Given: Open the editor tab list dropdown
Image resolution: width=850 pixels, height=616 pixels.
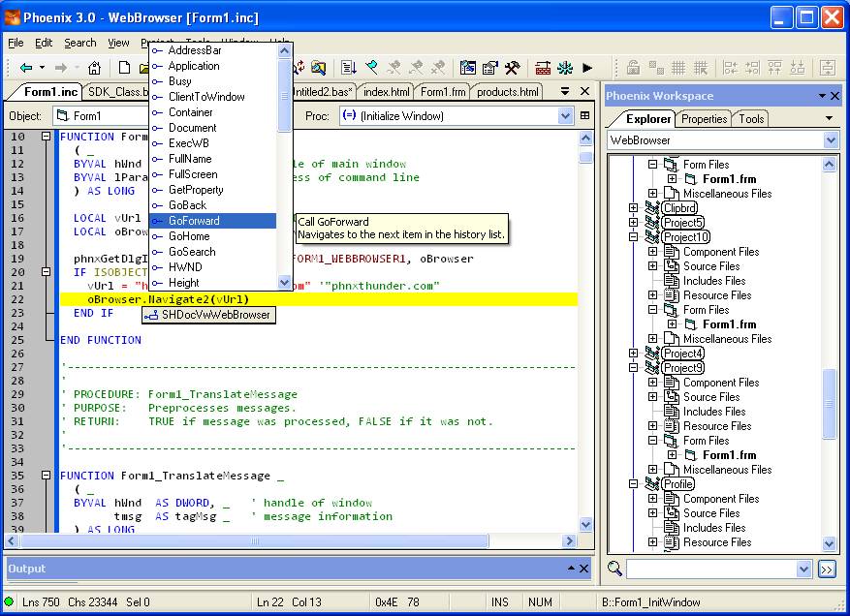Looking at the screenshot, I should tap(565, 91).
